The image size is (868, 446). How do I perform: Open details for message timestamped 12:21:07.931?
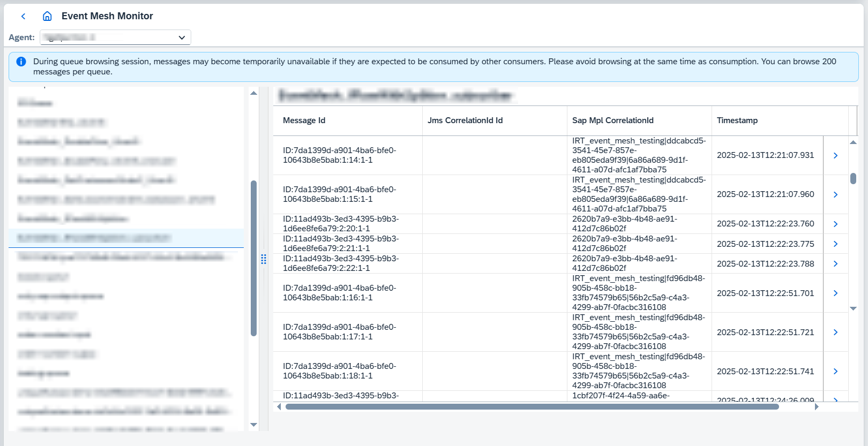(x=835, y=155)
